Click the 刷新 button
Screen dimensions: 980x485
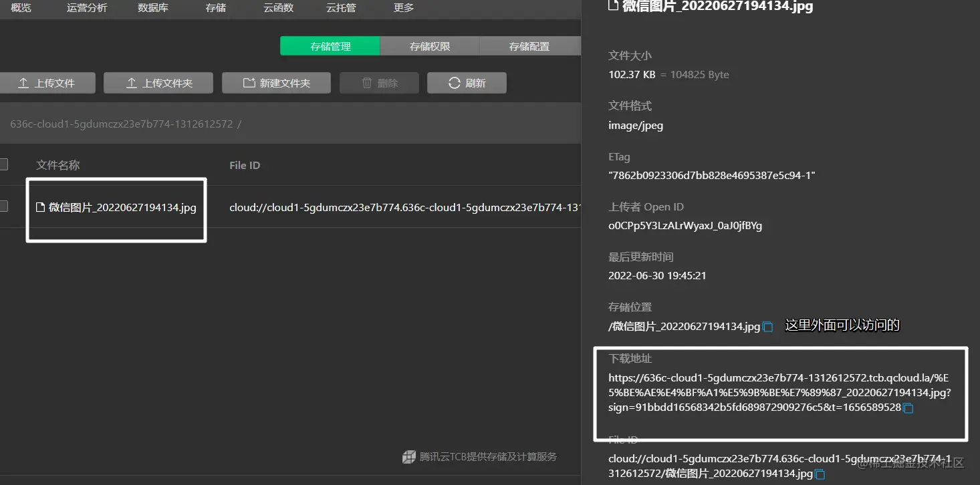(467, 83)
